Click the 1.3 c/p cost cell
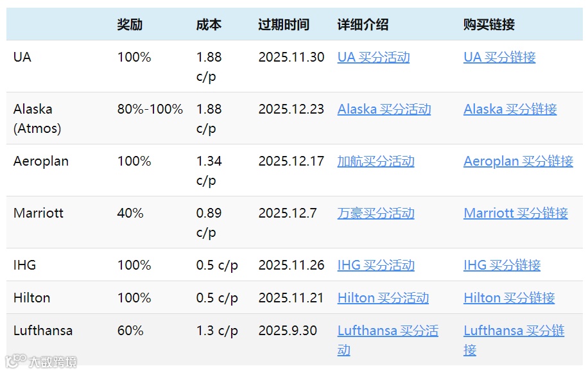 click(x=217, y=331)
